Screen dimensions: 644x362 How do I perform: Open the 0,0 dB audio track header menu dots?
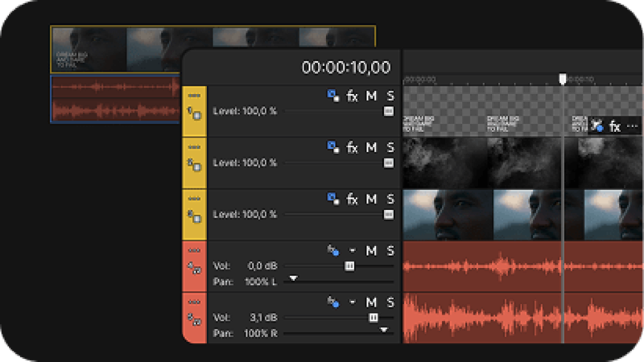coord(194,250)
